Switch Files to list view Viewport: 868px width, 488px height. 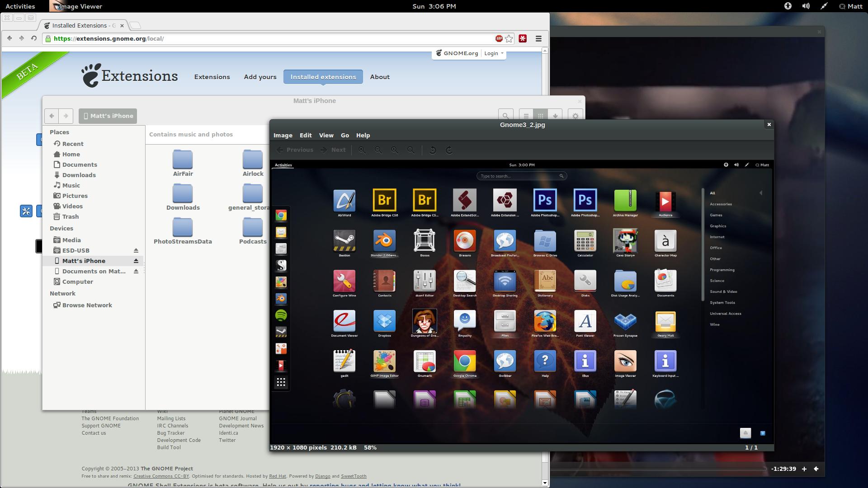pos(526,116)
